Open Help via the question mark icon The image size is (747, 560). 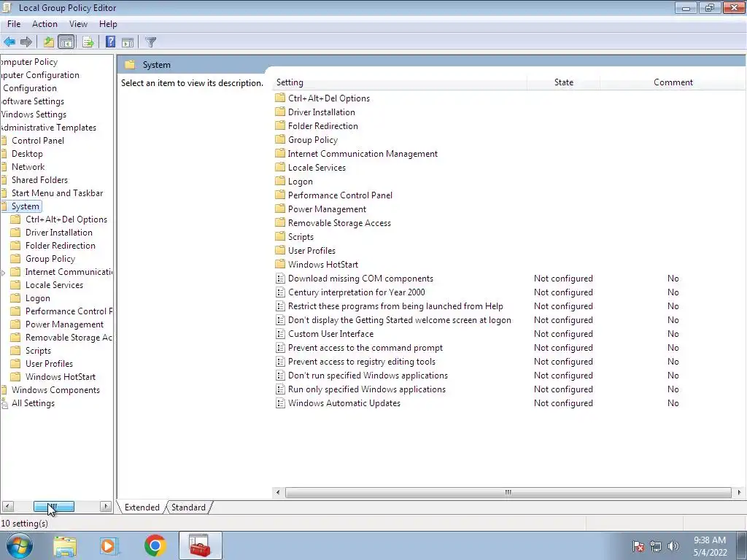(111, 42)
